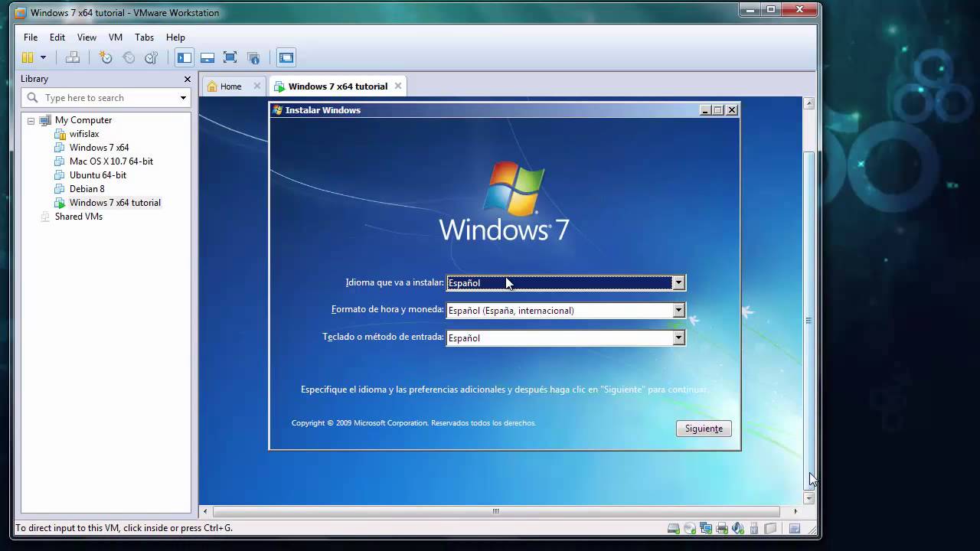Open the File menu
This screenshot has width=980, height=551.
pos(31,37)
